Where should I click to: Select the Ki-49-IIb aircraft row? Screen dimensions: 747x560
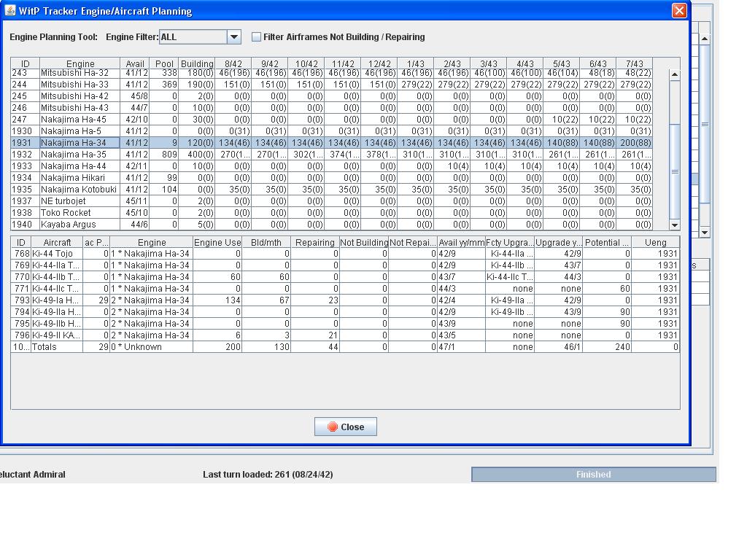(345, 324)
